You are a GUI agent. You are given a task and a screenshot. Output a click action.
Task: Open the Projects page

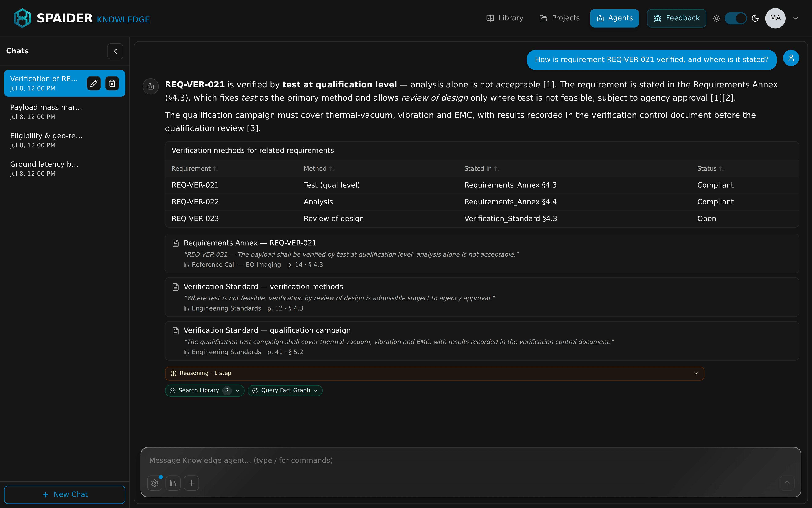pyautogui.click(x=559, y=18)
